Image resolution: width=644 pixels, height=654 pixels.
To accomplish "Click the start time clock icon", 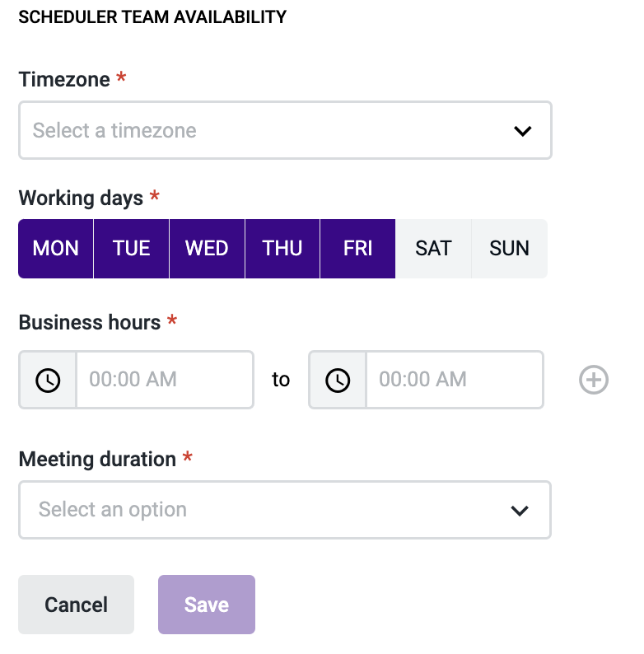I will tap(48, 380).
